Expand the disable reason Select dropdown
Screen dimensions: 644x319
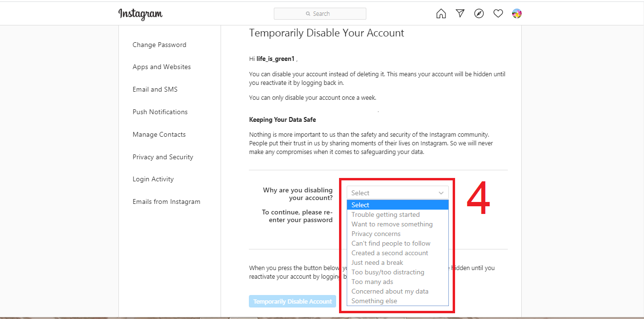[398, 193]
